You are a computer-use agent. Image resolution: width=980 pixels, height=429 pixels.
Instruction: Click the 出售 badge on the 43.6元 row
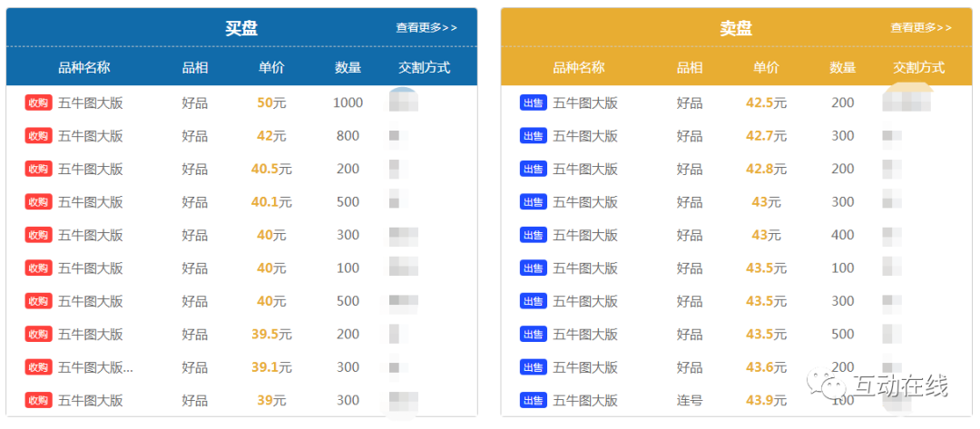[x=534, y=367]
